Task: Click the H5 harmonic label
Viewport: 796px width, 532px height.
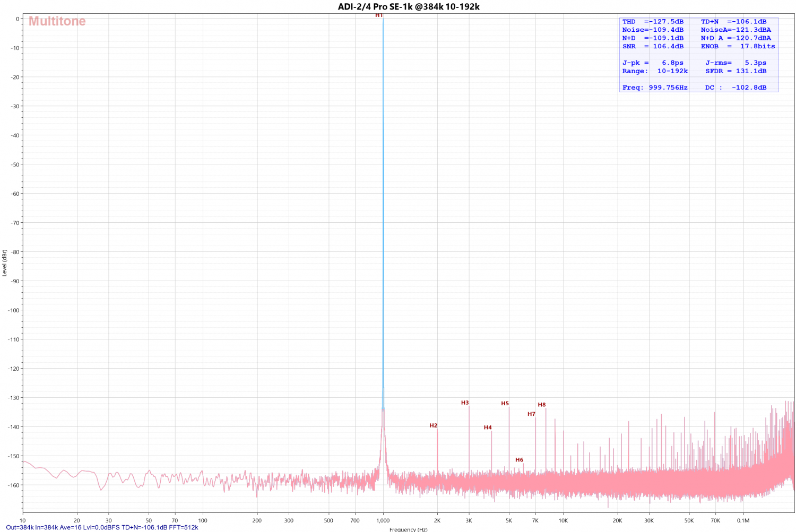Action: [505, 404]
